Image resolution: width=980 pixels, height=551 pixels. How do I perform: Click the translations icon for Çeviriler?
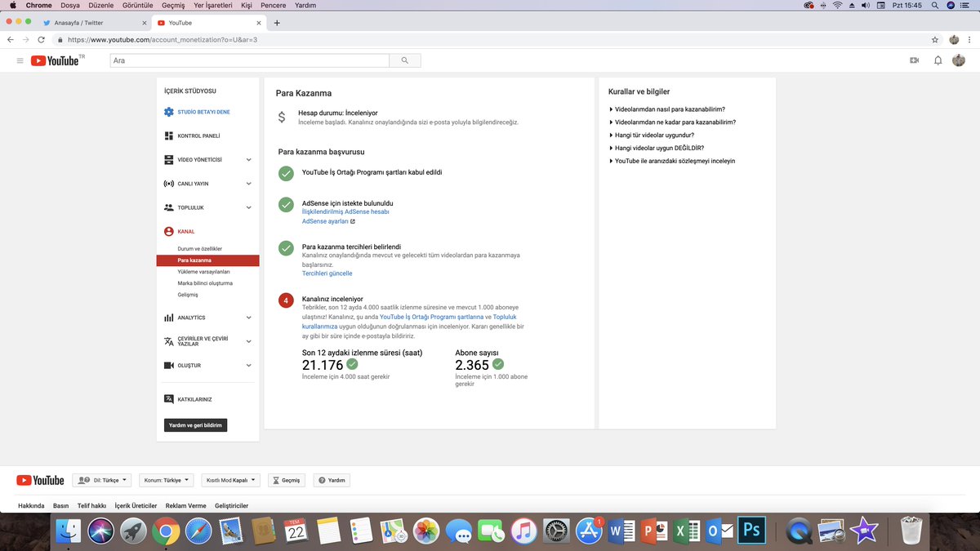click(169, 341)
